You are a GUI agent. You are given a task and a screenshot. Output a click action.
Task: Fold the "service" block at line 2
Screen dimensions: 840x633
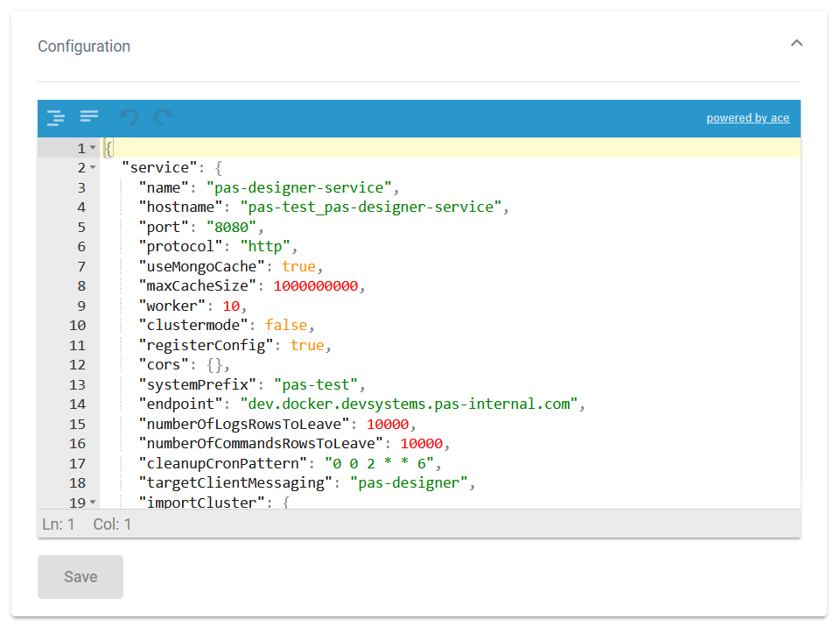pyautogui.click(x=93, y=167)
